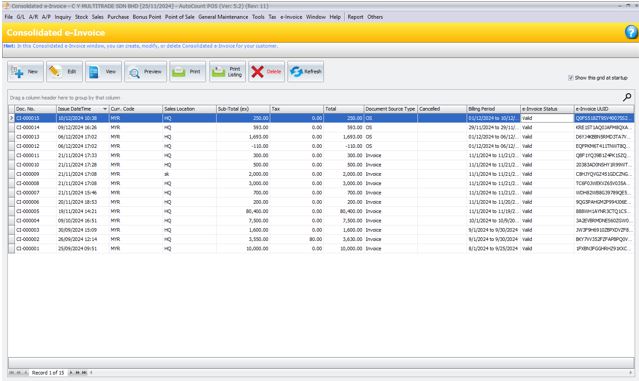
Task: Open the Issue DateTime column sort arrow
Action: pyautogui.click(x=105, y=109)
